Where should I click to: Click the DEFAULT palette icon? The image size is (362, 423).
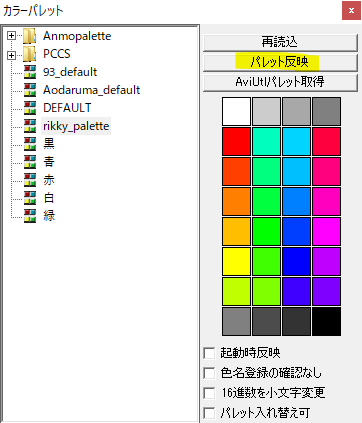pyautogui.click(x=30, y=108)
